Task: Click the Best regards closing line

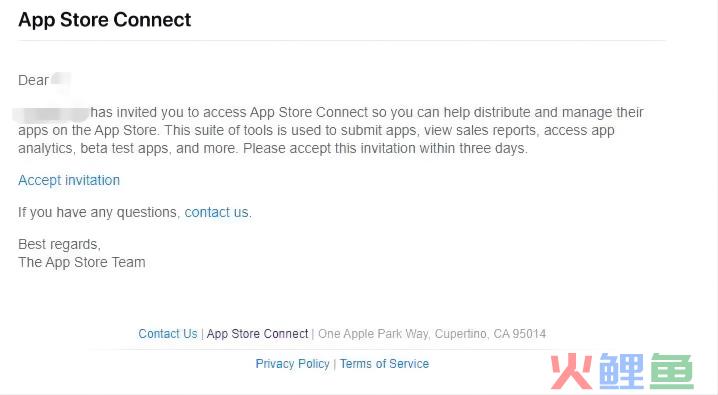Action: (x=60, y=244)
